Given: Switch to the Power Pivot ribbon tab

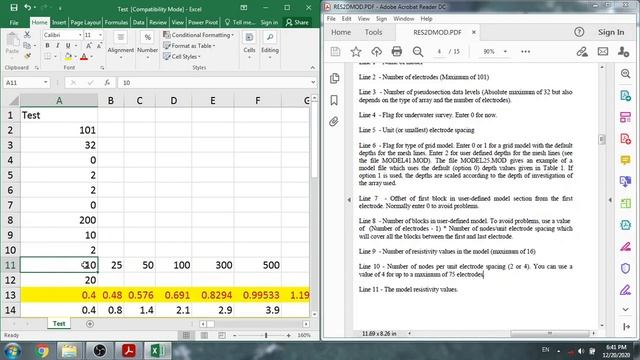Looking at the screenshot, I should coord(202,22).
